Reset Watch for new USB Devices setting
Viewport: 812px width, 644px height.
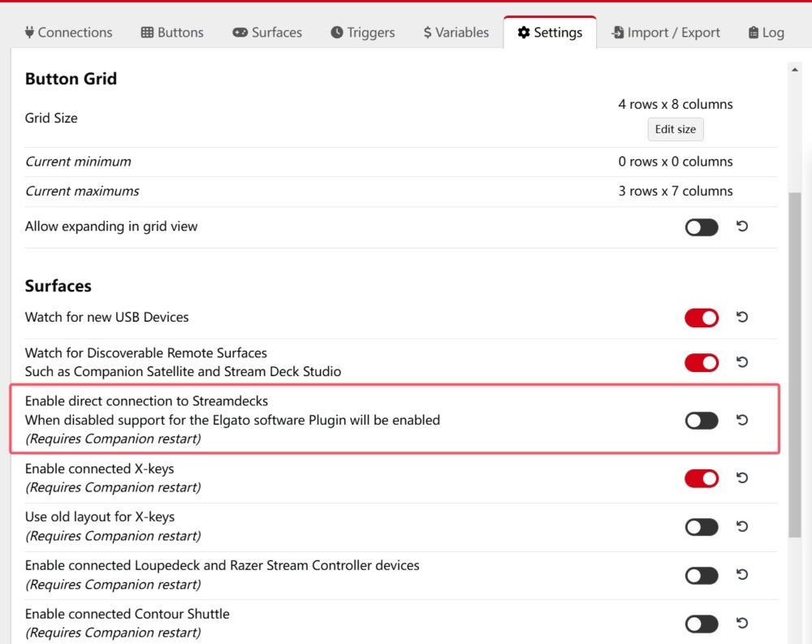(741, 318)
